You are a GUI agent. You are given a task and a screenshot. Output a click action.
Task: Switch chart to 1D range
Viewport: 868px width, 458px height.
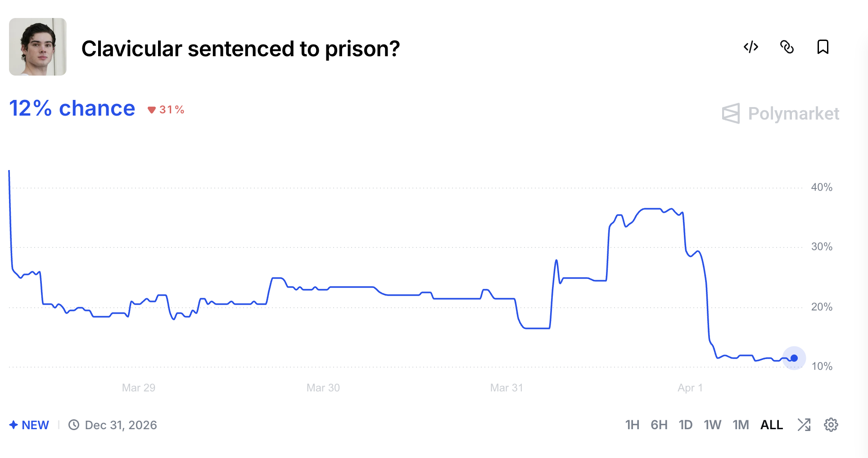point(686,425)
